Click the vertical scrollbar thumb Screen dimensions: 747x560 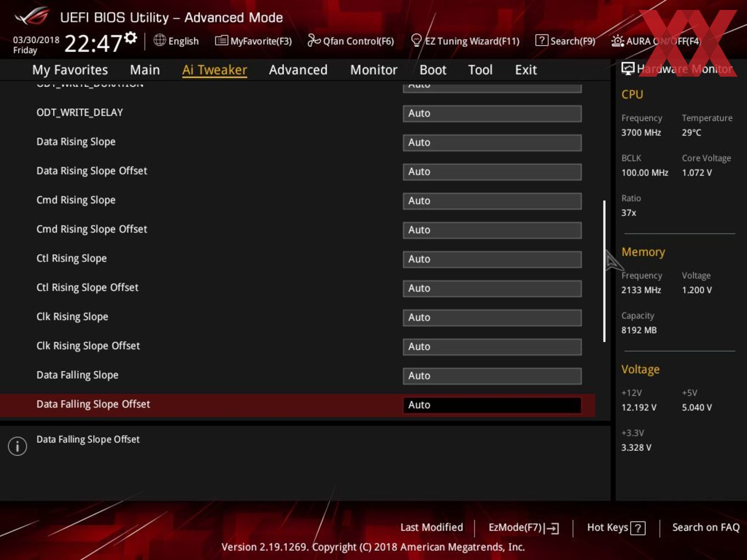pos(604,271)
